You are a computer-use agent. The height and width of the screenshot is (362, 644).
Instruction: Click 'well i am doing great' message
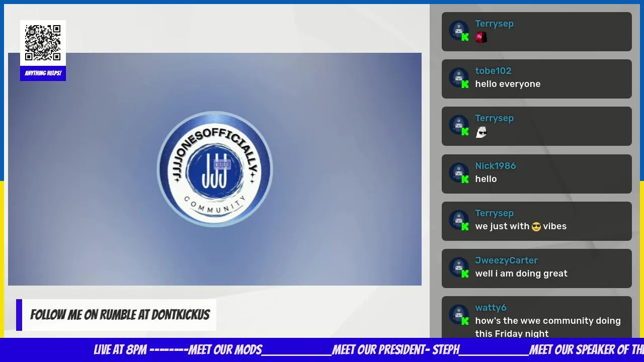(521, 274)
